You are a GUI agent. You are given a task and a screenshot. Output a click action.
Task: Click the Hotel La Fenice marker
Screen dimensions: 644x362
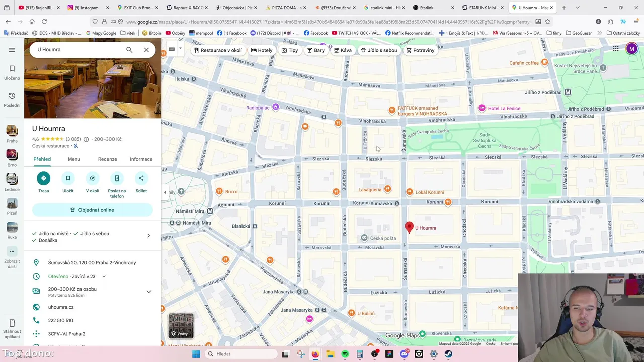click(482, 108)
